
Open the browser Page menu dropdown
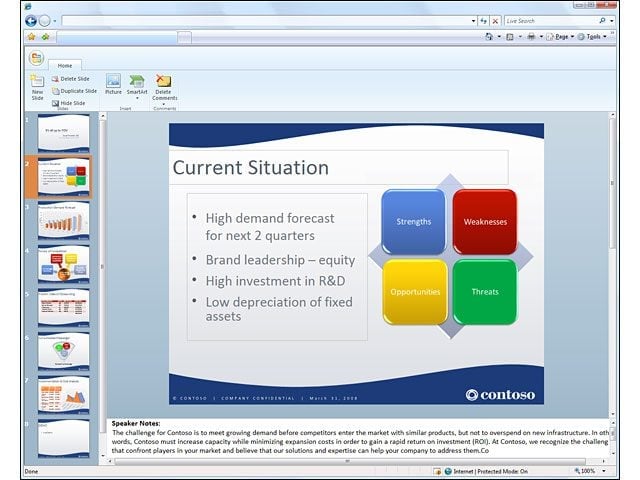click(560, 37)
